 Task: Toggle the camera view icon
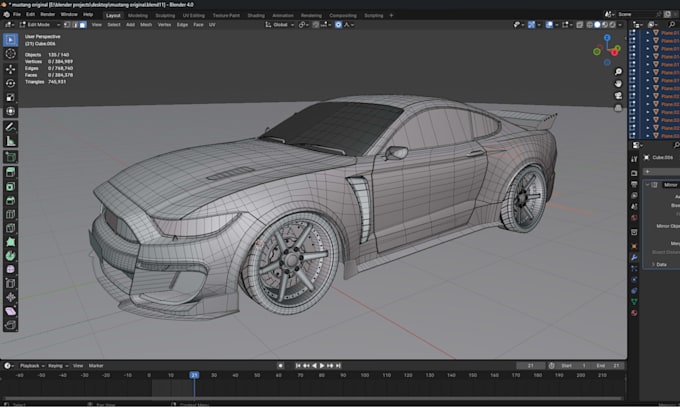[618, 96]
